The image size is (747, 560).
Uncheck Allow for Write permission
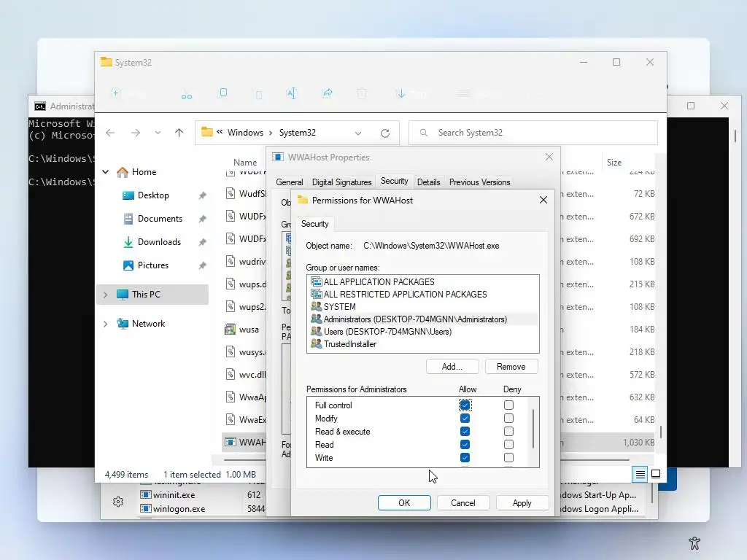(x=465, y=458)
